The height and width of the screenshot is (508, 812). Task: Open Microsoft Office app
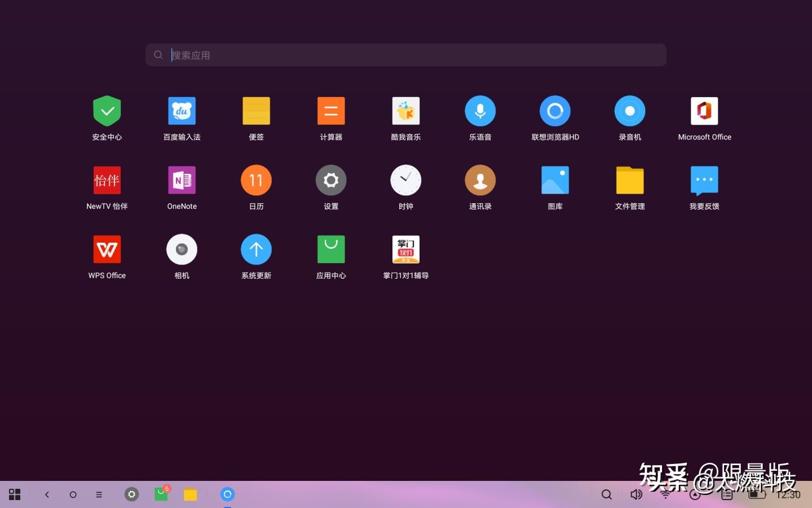tap(704, 111)
